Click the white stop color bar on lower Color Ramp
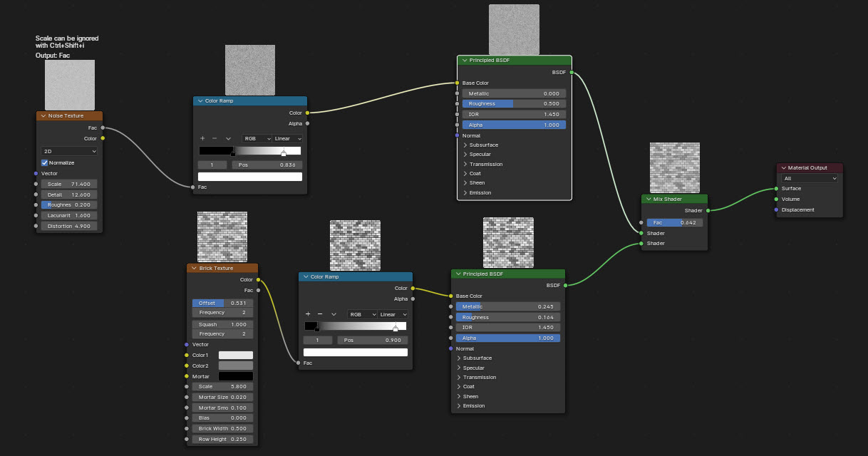 (x=356, y=352)
